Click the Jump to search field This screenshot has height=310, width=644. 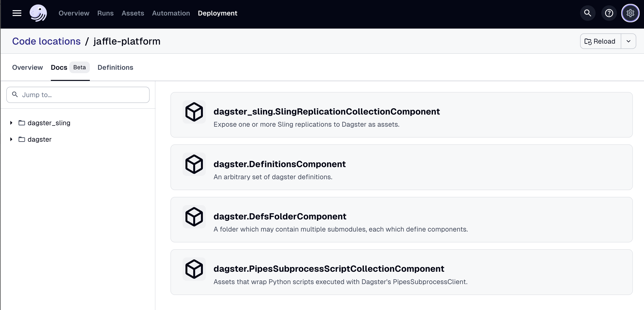click(x=77, y=95)
